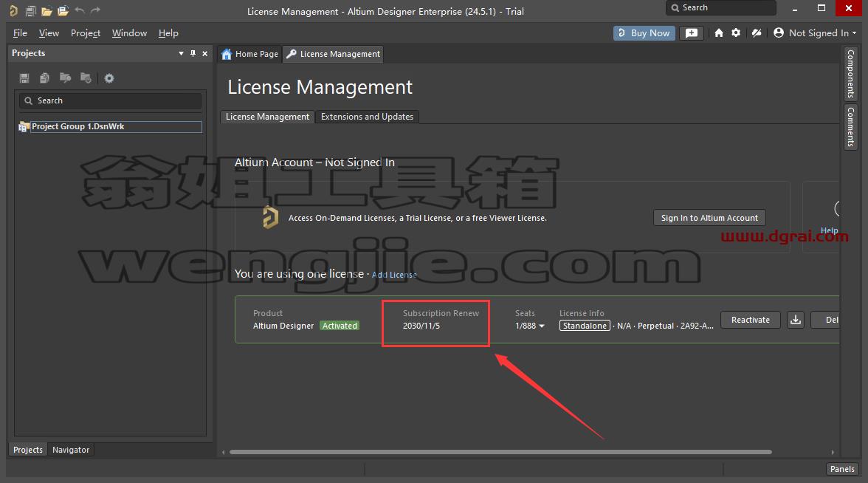Click the user avatar account icon

pyautogui.click(x=778, y=32)
